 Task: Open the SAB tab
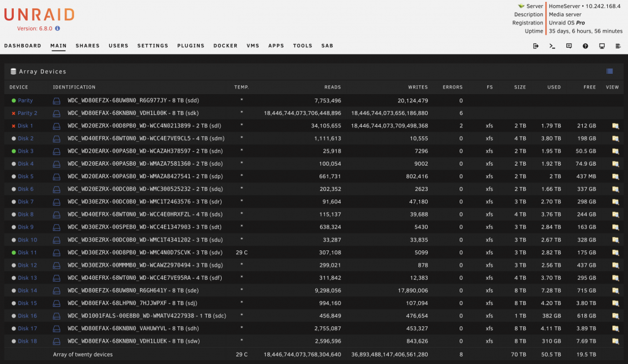pos(327,46)
